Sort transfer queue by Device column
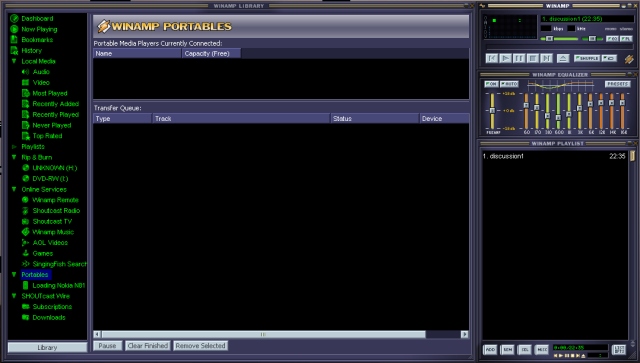The width and height of the screenshot is (640, 363). pyautogui.click(x=444, y=118)
